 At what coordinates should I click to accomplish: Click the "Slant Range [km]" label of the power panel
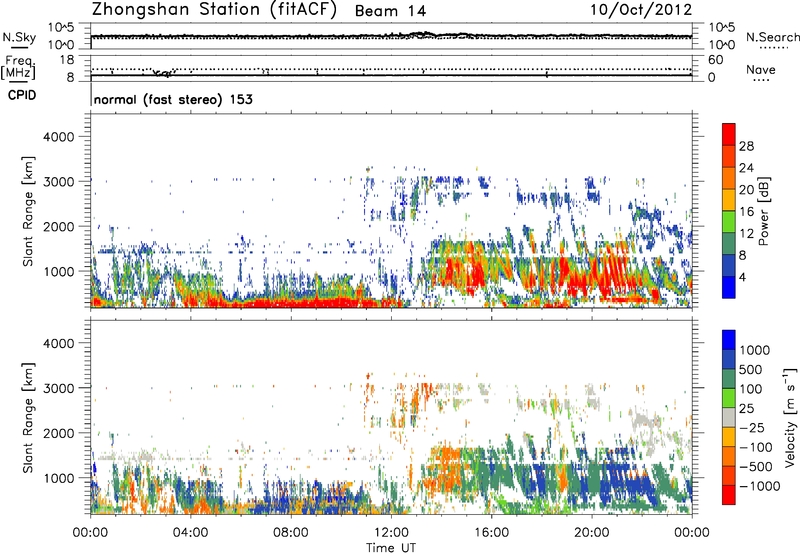28,211
